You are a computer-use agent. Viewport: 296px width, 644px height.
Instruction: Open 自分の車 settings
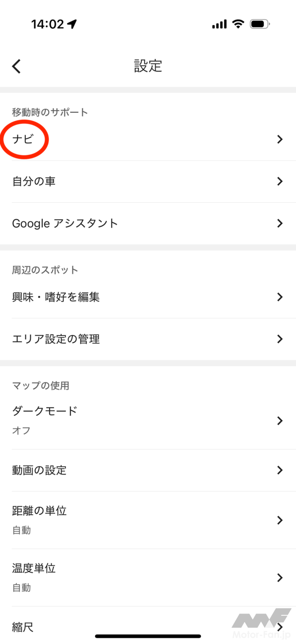(34, 181)
